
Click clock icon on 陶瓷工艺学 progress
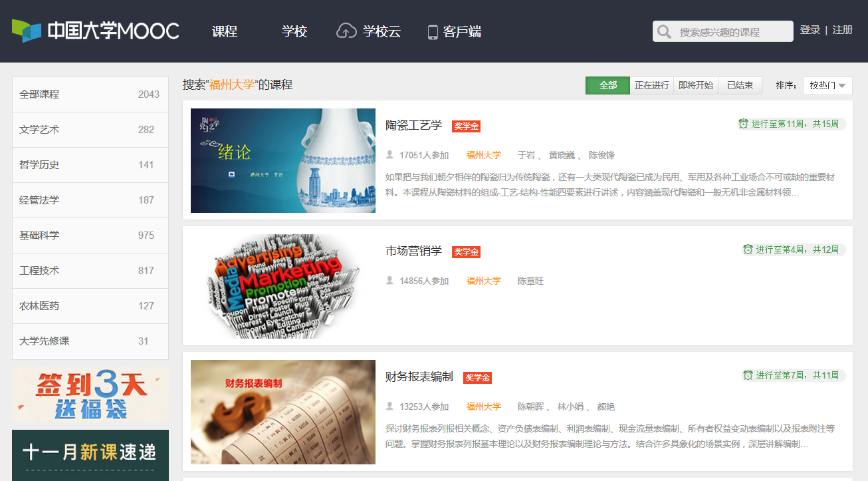(743, 124)
